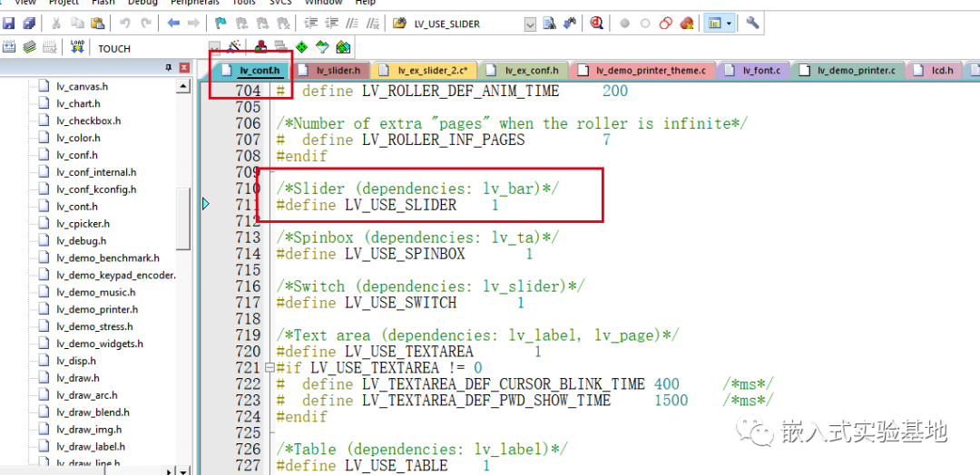
Task: Collapse the #if LV_USE_TEXTAREA block
Action: tap(269, 368)
